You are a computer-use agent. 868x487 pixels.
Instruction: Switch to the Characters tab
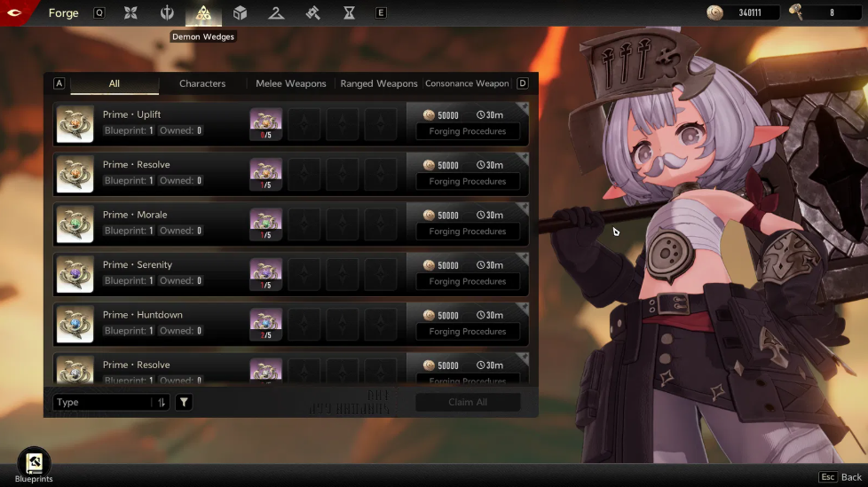pyautogui.click(x=202, y=83)
